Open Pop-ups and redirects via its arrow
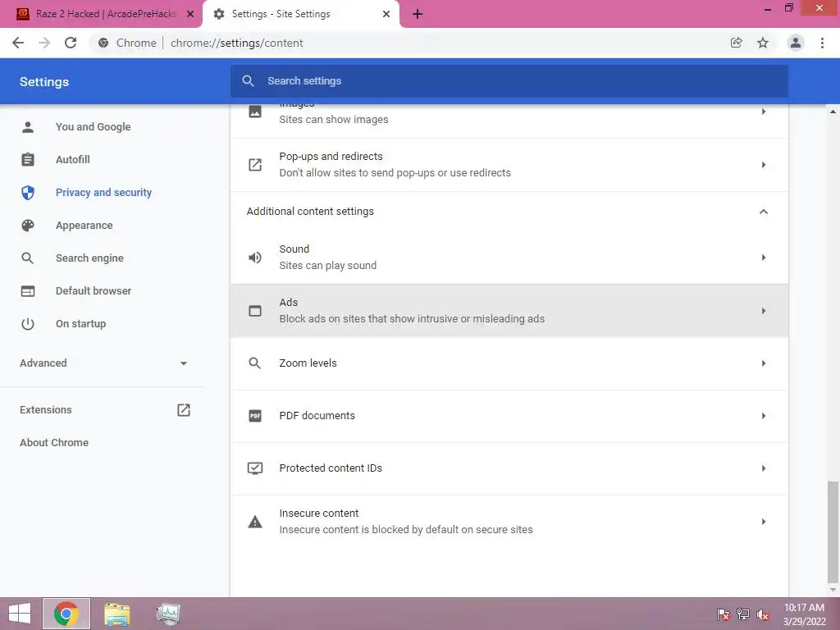 [764, 165]
